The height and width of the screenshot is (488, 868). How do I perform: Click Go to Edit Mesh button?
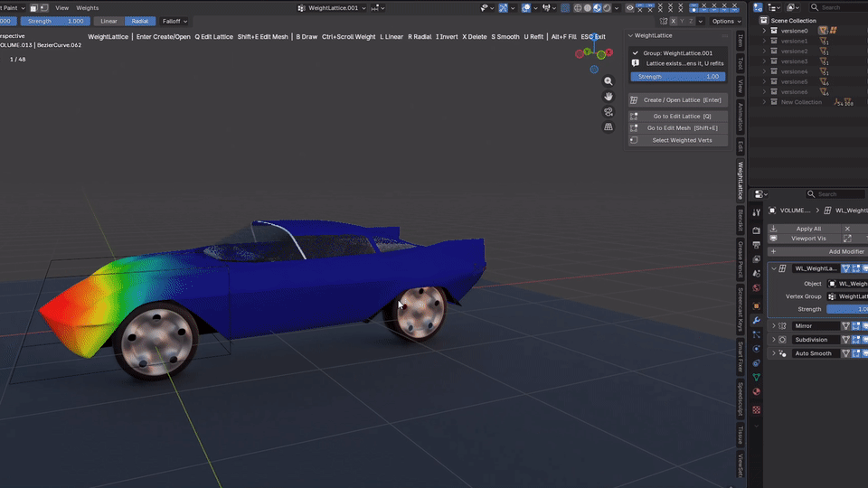coord(677,127)
